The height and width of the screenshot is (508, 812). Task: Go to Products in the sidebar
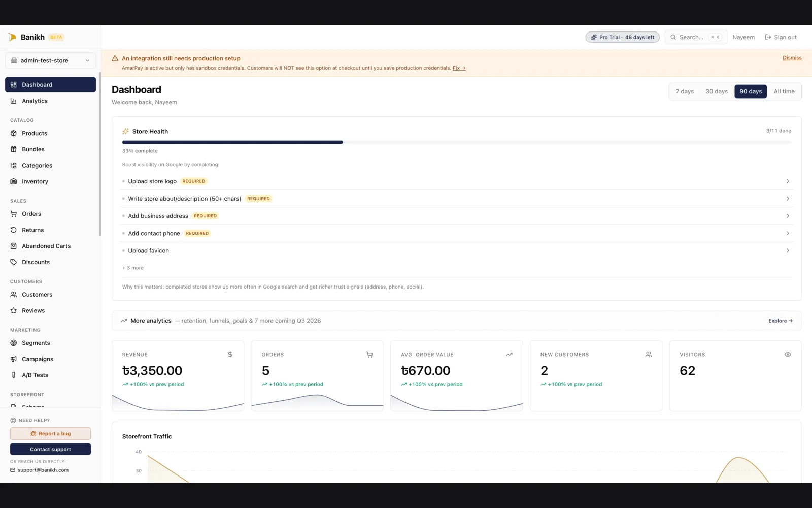click(50, 133)
